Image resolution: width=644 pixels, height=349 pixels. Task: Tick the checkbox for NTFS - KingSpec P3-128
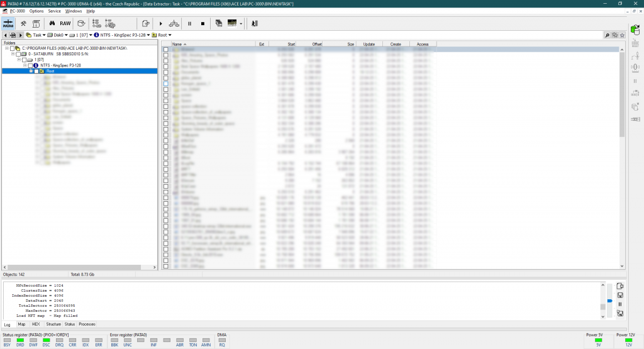(30, 65)
